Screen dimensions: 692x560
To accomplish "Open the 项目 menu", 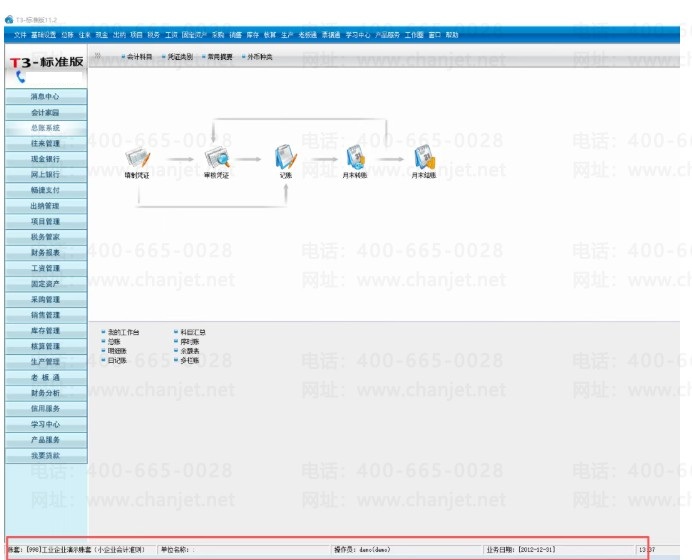I will (x=136, y=35).
